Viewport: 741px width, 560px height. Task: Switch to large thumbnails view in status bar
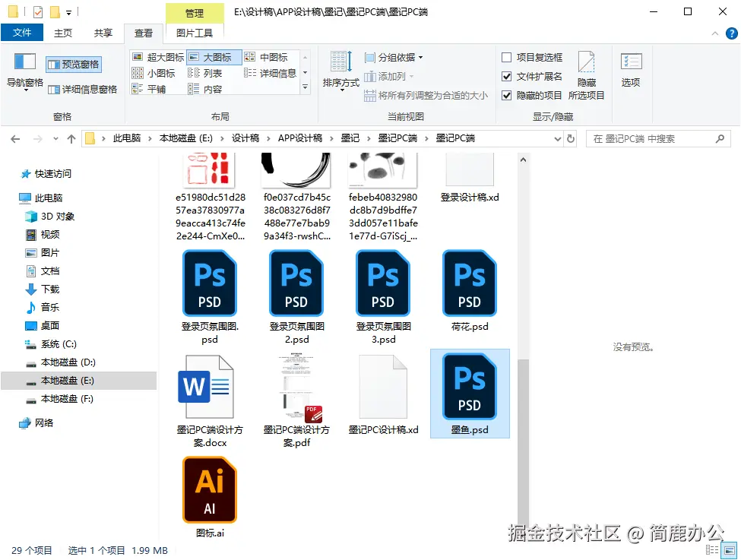(730, 549)
